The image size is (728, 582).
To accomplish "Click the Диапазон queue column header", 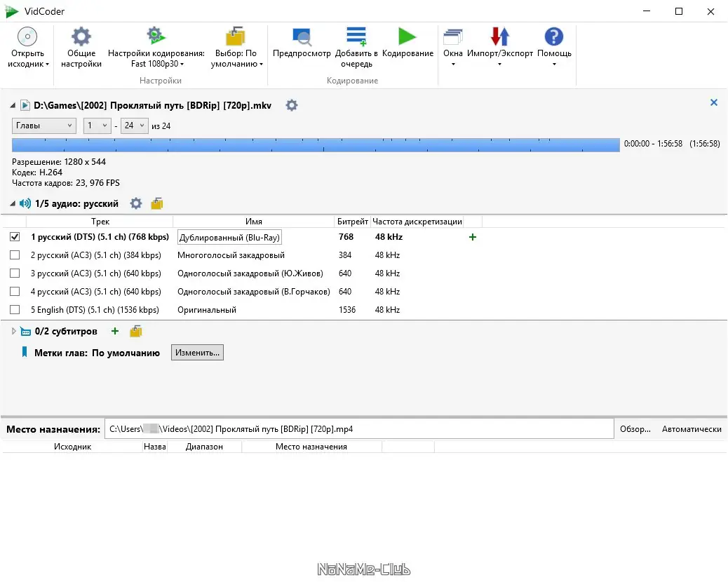I will [204, 447].
